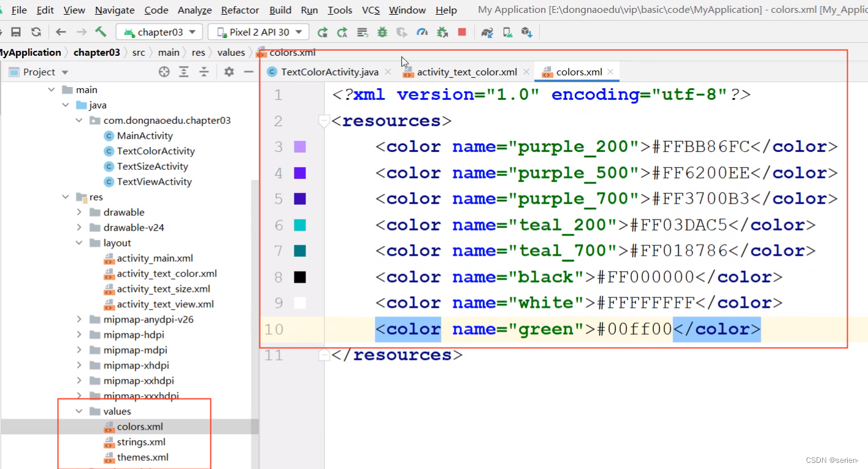The width and height of the screenshot is (868, 469).
Task: Collapse the layout folder
Action: 79,243
